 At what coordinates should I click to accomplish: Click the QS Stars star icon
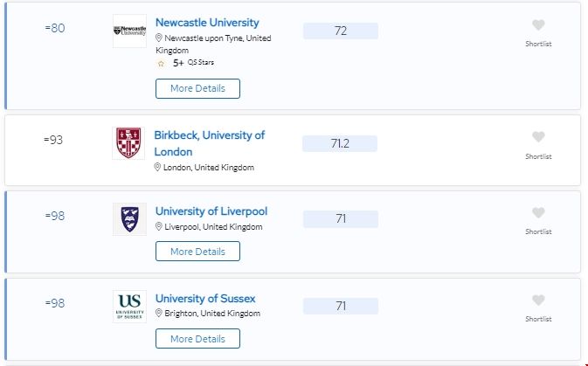click(161, 63)
